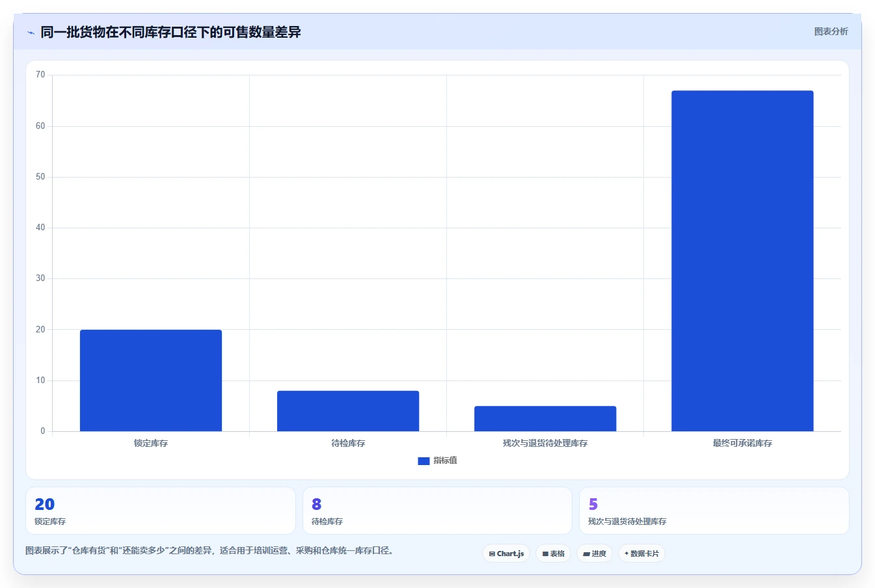The height and width of the screenshot is (588, 875).
Task: Click the 待检库存 bar in chart
Action: pyautogui.click(x=348, y=411)
